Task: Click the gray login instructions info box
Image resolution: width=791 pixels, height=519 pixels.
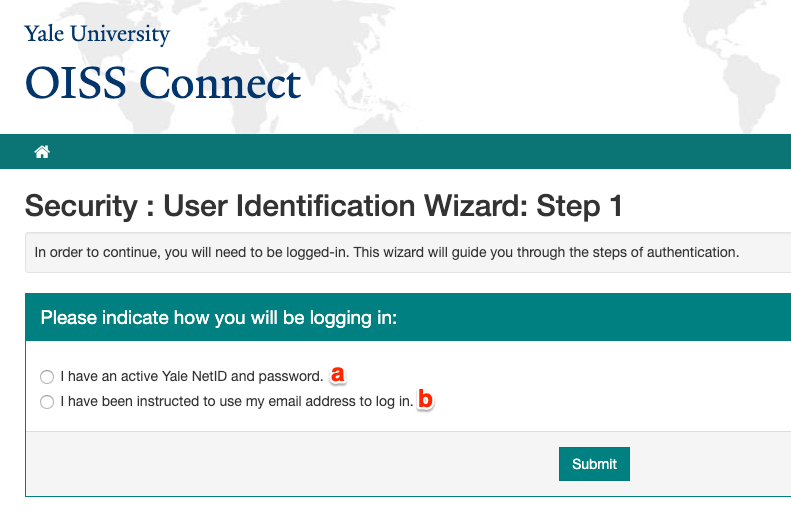Action: [400, 252]
